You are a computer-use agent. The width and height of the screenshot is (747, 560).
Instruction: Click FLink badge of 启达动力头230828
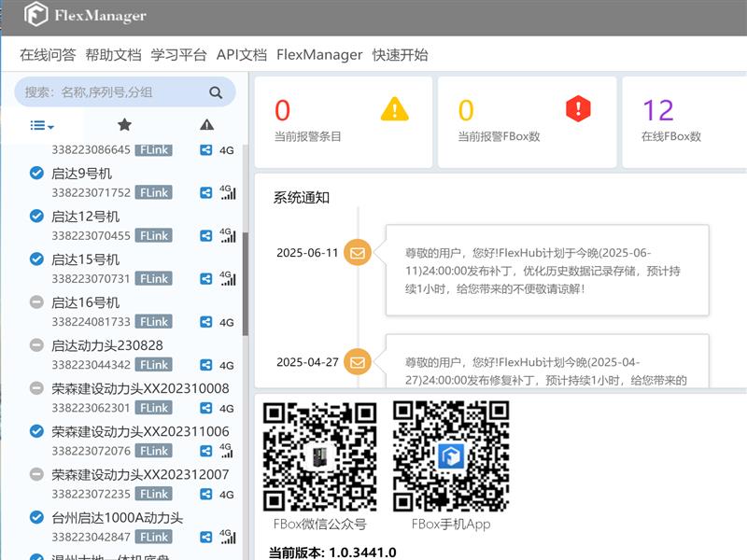tap(153, 365)
